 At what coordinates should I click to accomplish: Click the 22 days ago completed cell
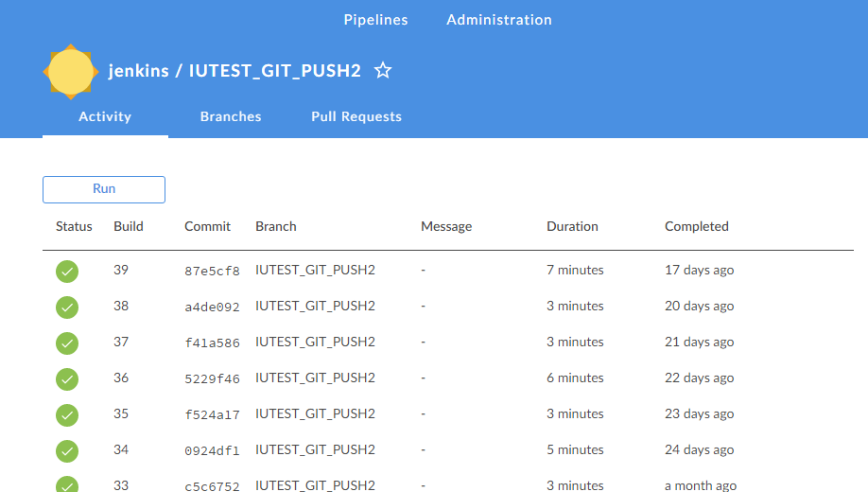point(699,378)
